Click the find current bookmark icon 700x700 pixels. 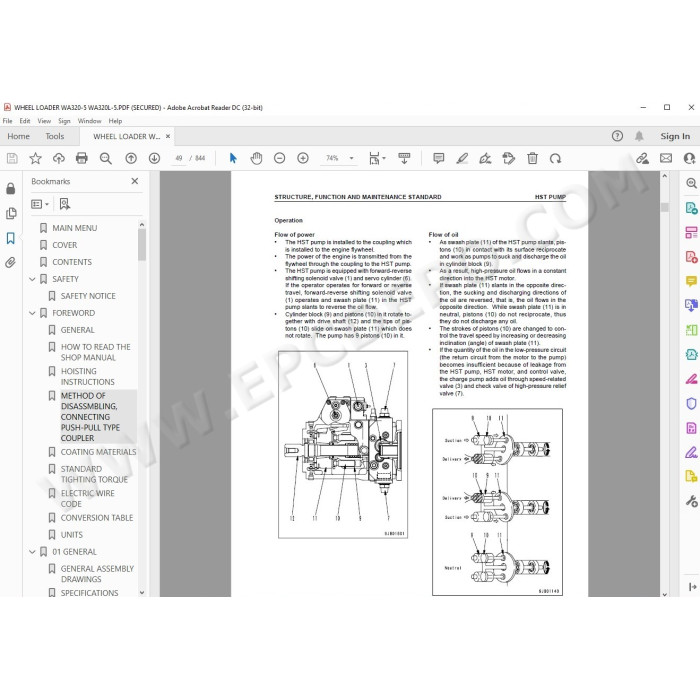(65, 204)
